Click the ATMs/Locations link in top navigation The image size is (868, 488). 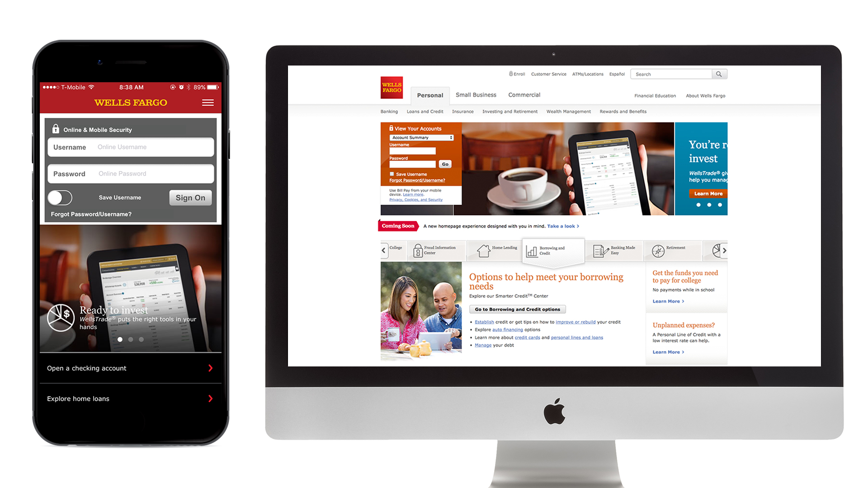(586, 74)
